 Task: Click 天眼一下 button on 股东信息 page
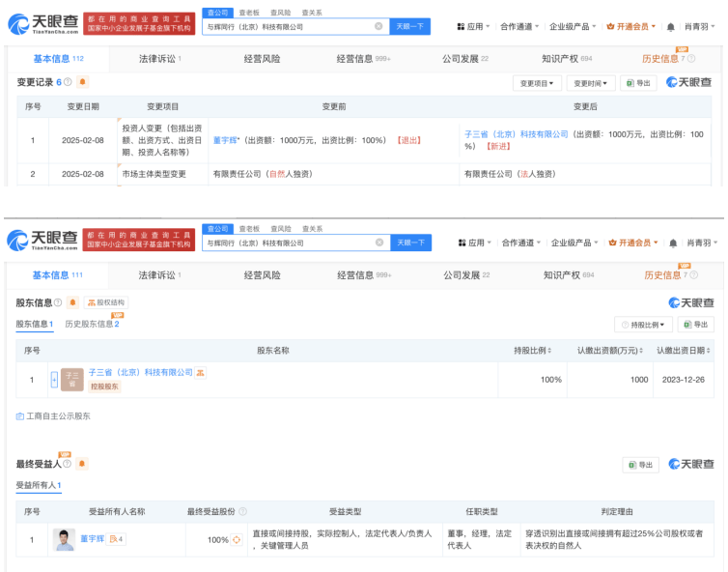411,243
